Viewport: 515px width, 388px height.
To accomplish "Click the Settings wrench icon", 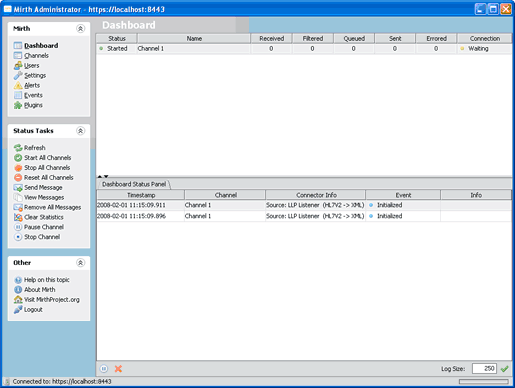I will [18, 75].
